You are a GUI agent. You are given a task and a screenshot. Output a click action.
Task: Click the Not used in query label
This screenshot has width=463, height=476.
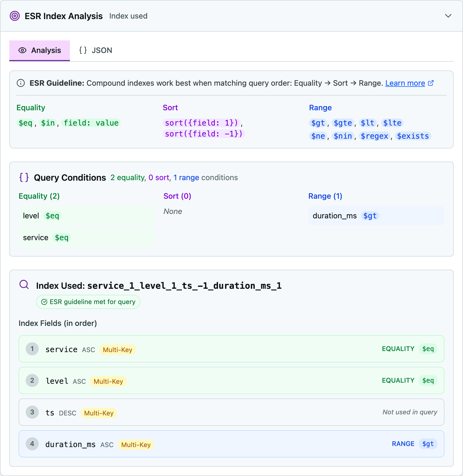pos(410,412)
